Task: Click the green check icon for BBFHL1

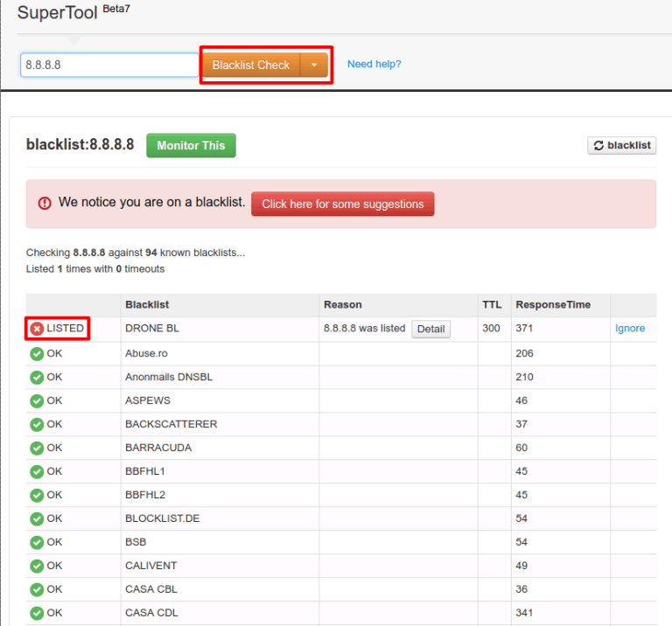Action: 37,472
